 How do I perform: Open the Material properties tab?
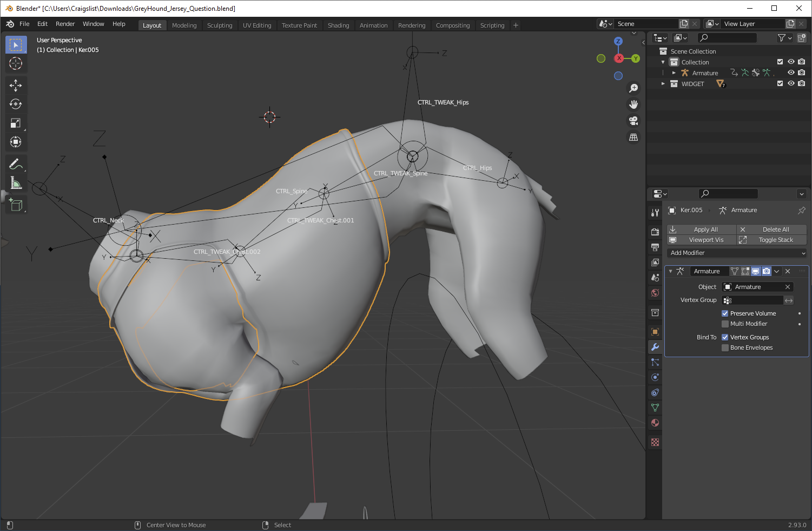click(655, 423)
